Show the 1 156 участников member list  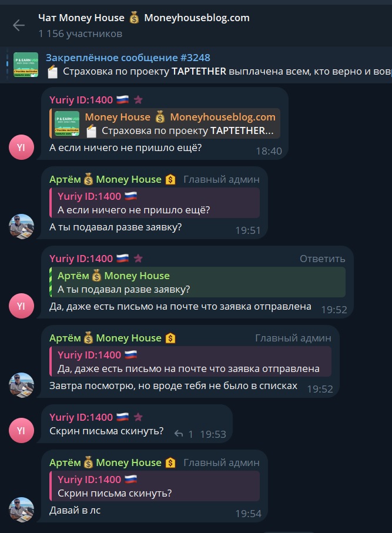coord(81,33)
